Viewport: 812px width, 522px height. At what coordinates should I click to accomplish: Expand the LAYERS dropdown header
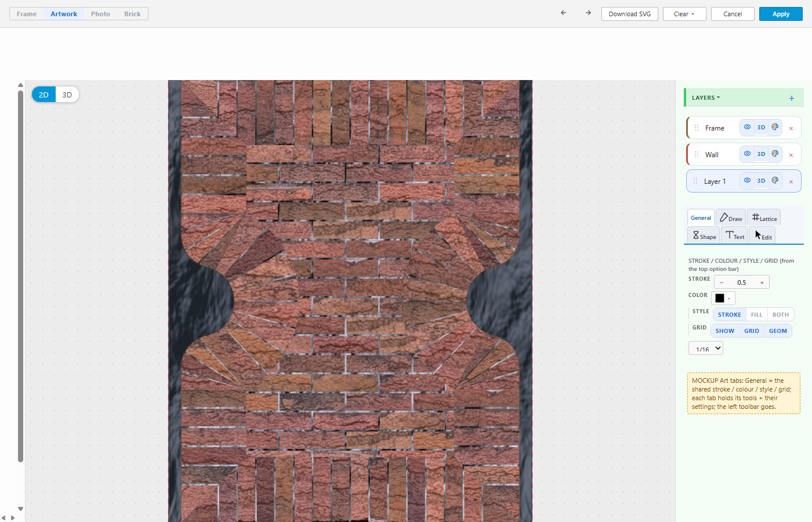click(706, 97)
